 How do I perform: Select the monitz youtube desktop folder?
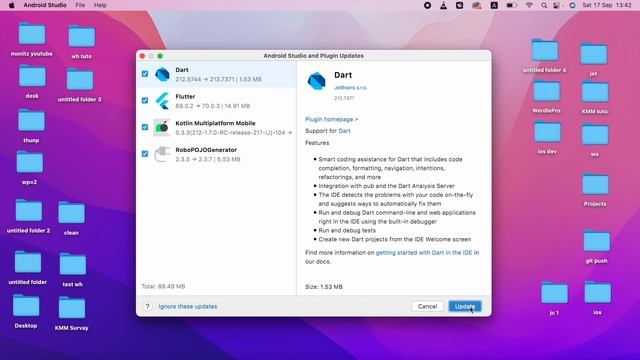(32, 34)
